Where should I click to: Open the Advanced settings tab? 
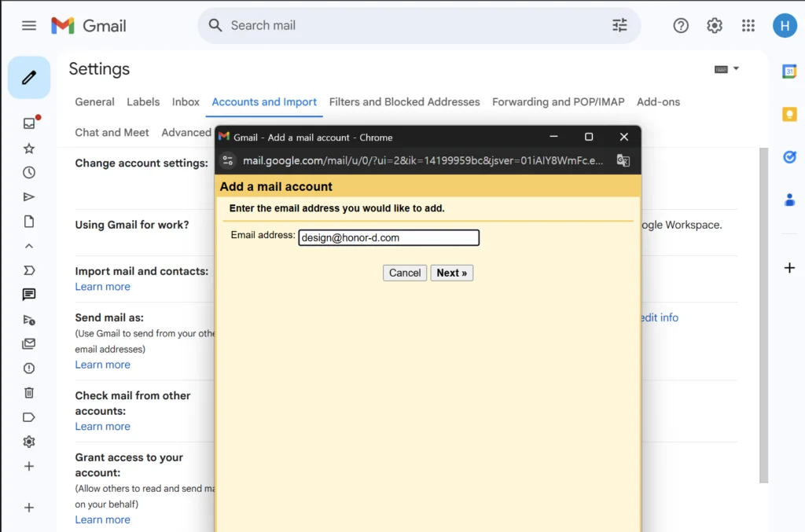point(186,132)
